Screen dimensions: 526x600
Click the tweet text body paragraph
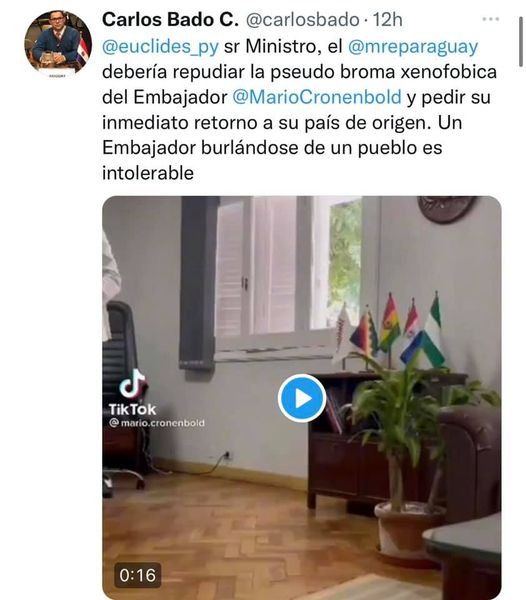tap(299, 110)
